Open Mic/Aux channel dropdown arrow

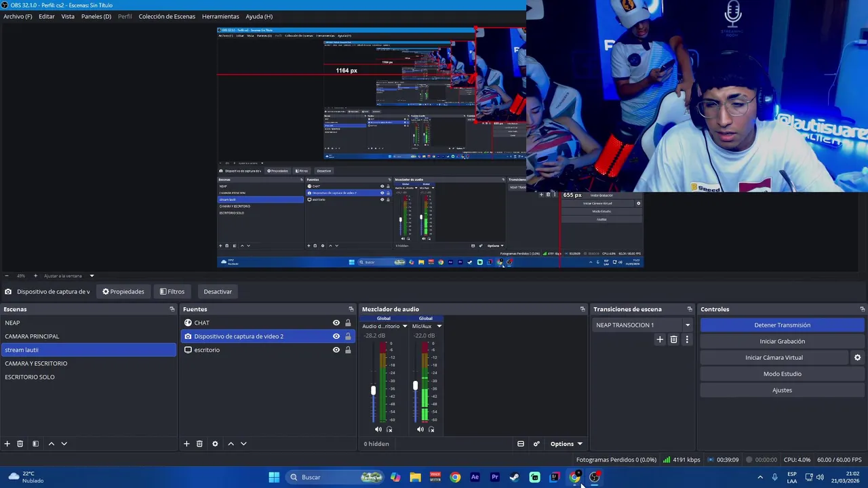coord(439,326)
